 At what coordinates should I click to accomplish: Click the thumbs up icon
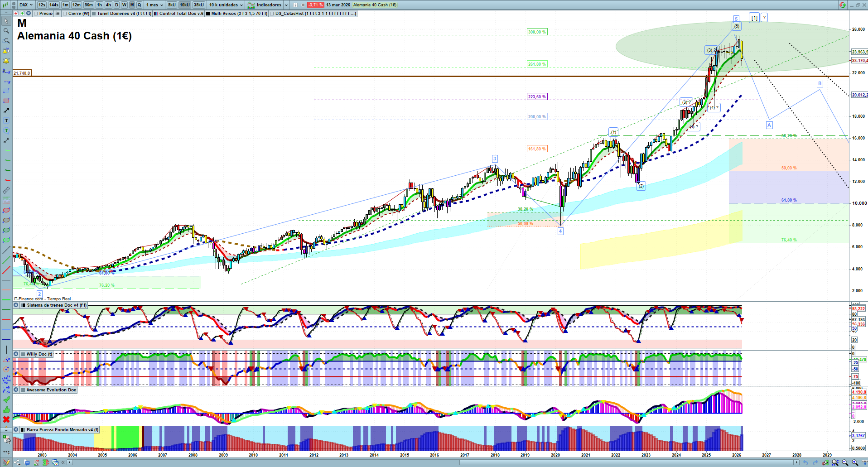point(6,409)
